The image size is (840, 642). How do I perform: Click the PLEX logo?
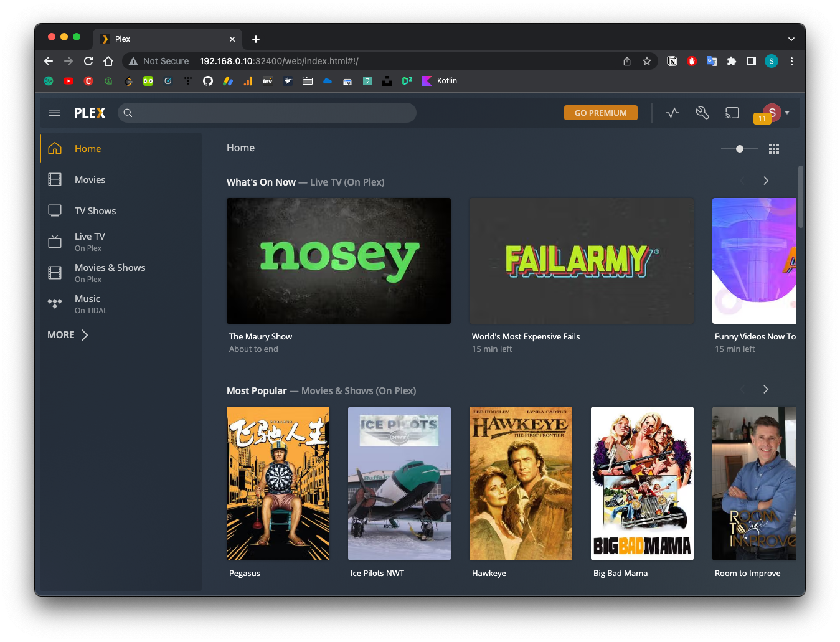point(90,113)
